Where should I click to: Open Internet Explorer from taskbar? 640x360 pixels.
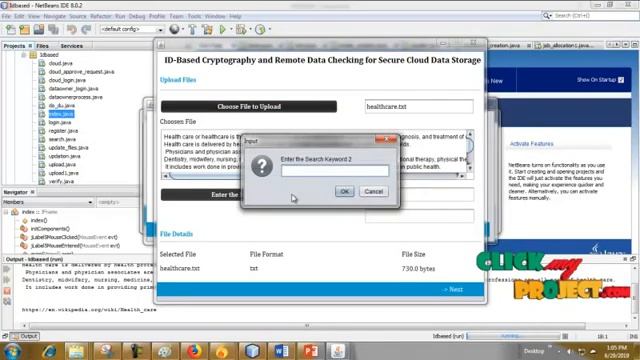[x=49, y=351]
